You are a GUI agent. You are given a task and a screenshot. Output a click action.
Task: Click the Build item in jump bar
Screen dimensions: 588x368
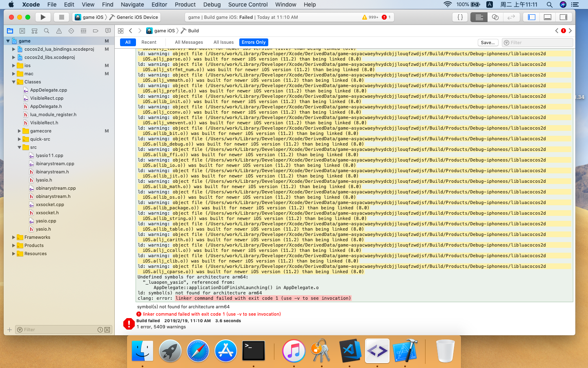[190, 31]
